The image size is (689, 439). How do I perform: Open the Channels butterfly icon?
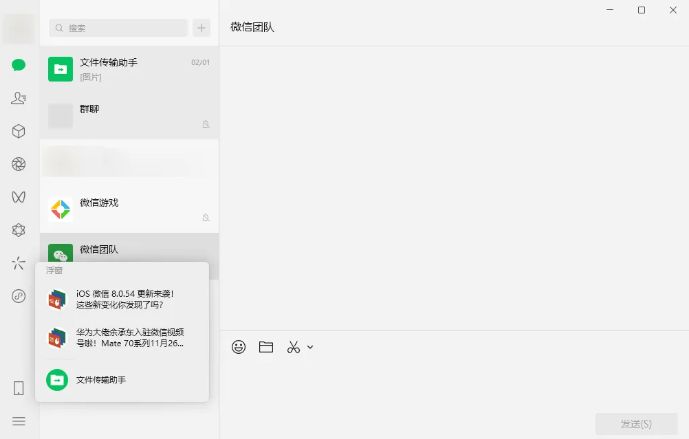point(18,197)
